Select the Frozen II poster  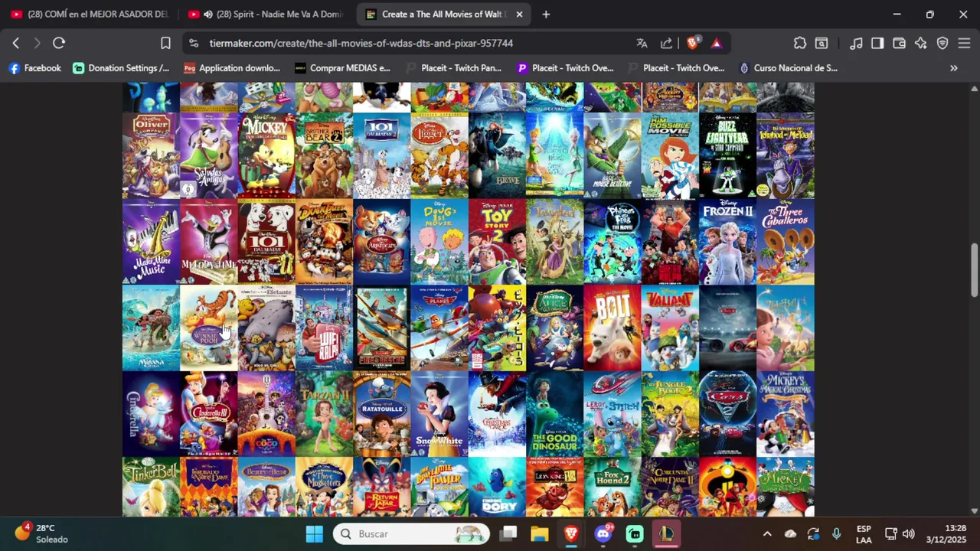[x=727, y=242]
